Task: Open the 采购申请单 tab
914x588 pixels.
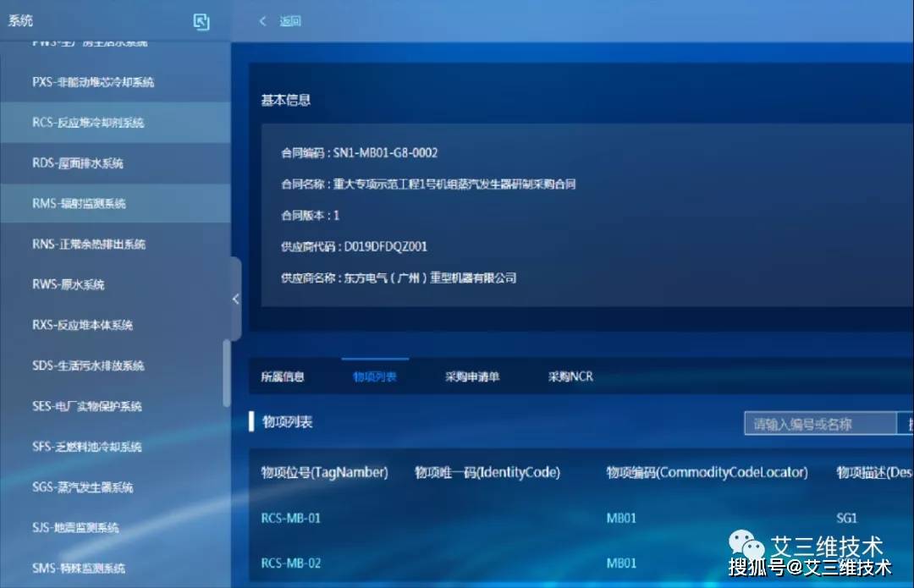Action: pos(473,376)
